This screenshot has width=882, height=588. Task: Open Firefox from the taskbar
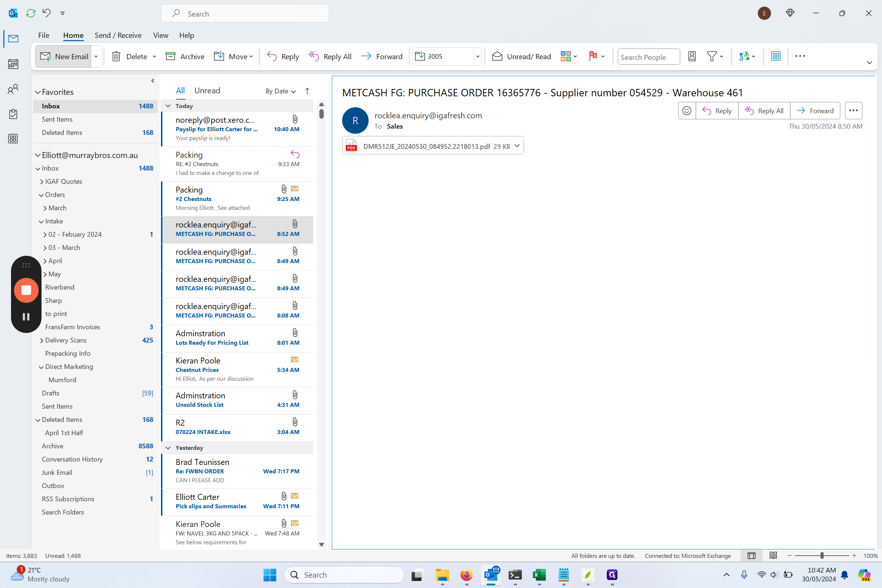[x=466, y=574]
